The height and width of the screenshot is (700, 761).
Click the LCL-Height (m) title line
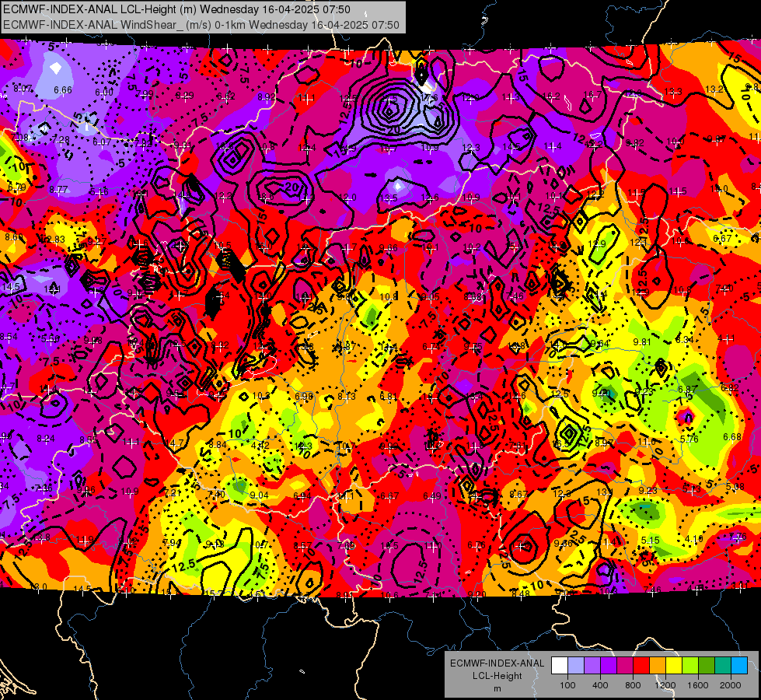[176, 9]
